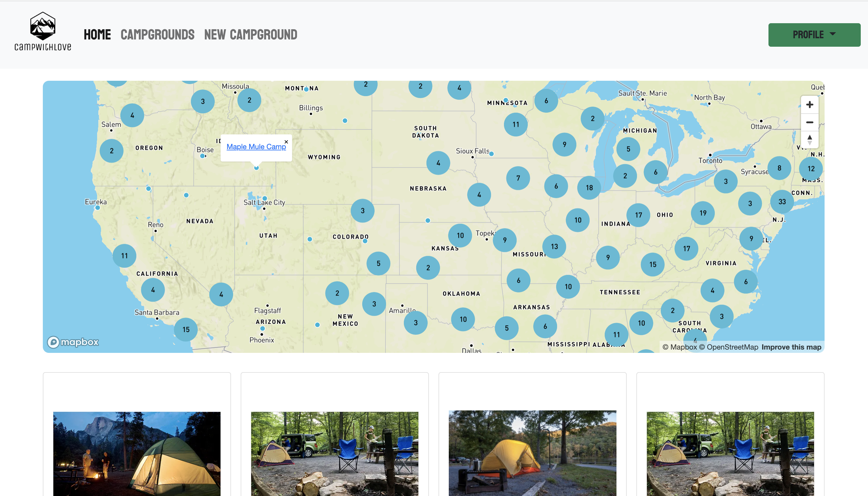Screen dimensions: 868x496
Task: Open the Home nav link
Action: tap(97, 34)
